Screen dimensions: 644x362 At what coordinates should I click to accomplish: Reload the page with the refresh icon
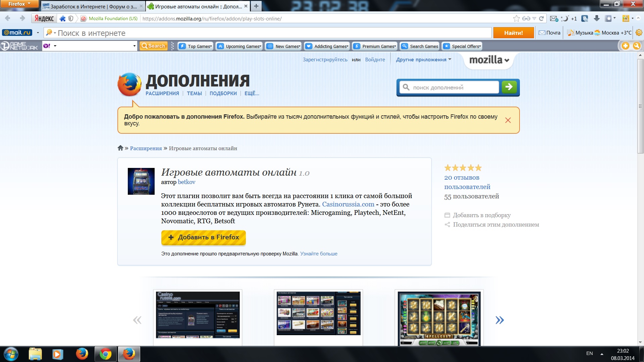pyautogui.click(x=541, y=18)
